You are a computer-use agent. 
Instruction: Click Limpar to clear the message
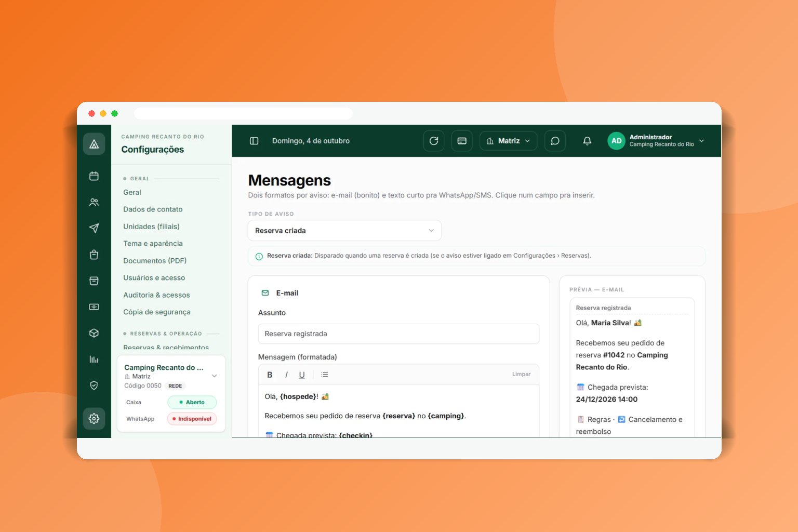(x=521, y=374)
